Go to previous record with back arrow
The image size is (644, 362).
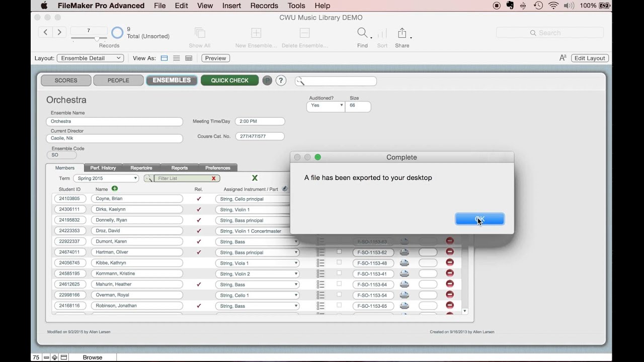coord(45,32)
